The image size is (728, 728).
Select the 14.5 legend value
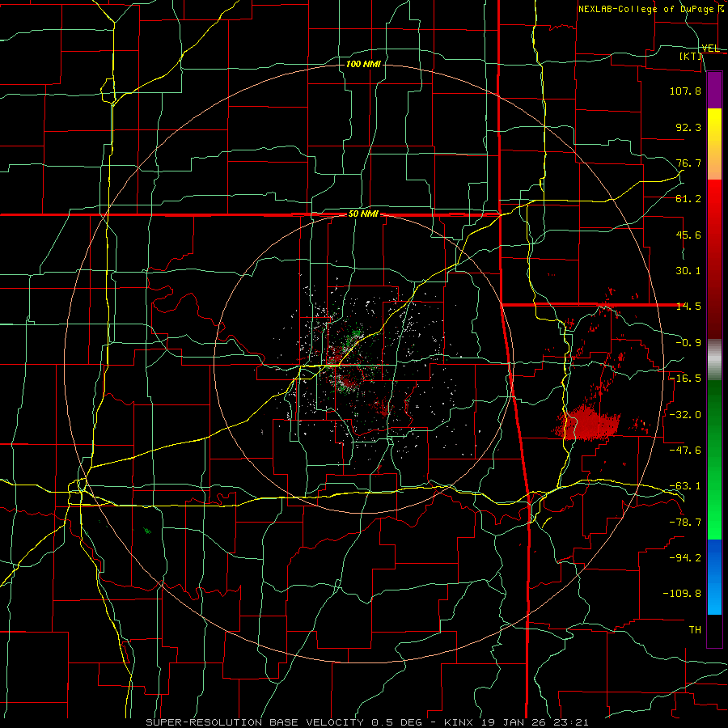tap(688, 307)
